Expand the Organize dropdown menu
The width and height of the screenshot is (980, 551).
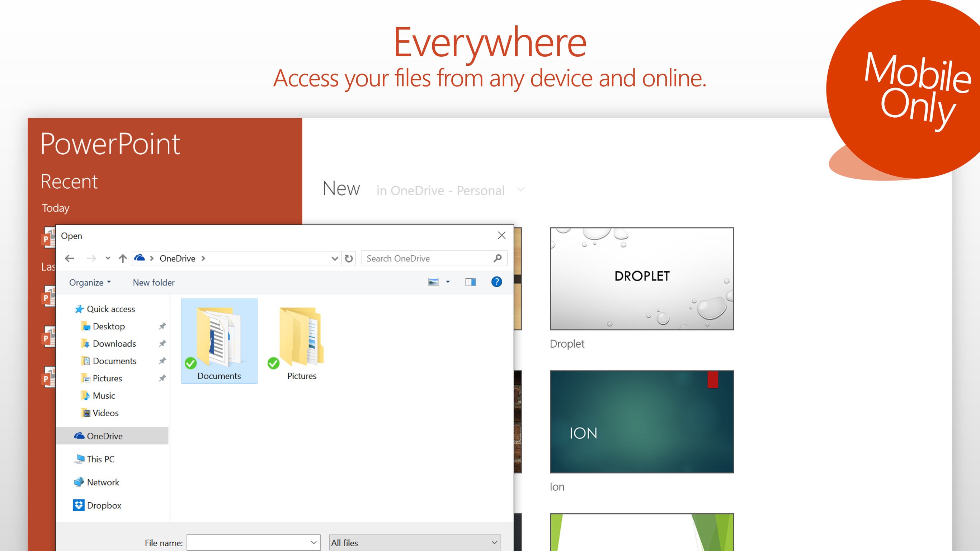pyautogui.click(x=90, y=282)
